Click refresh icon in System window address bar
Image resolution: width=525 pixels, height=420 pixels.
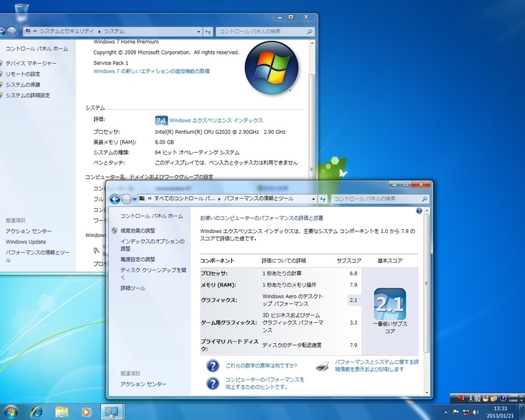[208, 31]
